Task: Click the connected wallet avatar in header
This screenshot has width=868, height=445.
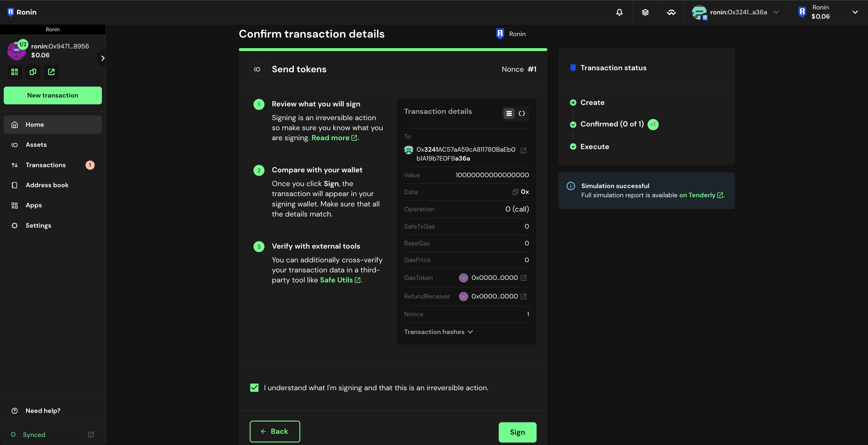Action: [x=699, y=12]
